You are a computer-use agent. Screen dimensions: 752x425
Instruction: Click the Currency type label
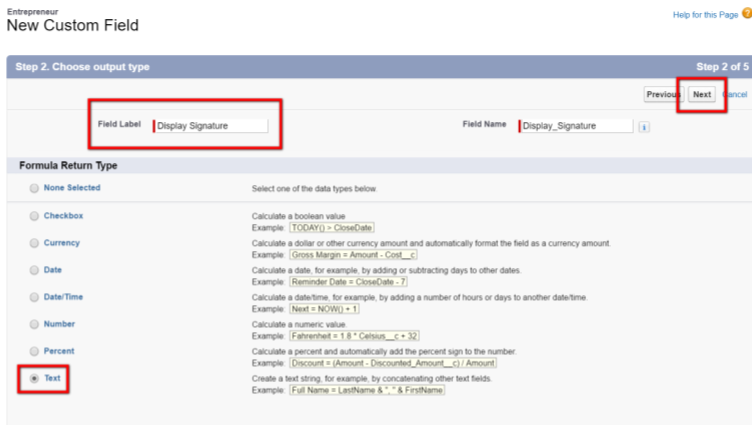[62, 243]
